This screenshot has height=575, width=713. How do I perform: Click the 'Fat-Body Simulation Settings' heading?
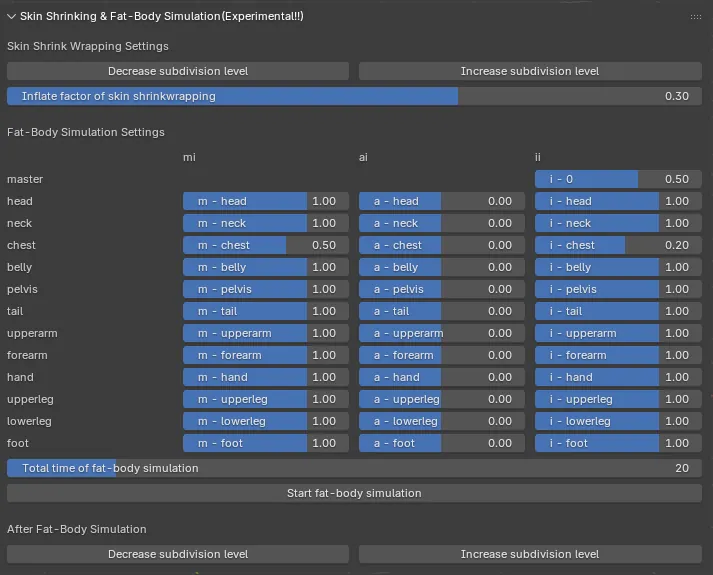pos(85,132)
